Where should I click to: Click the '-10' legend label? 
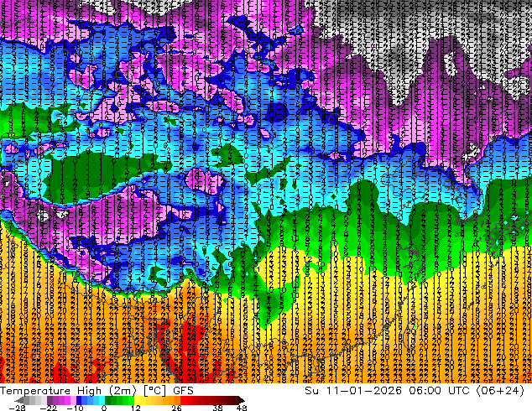click(x=75, y=408)
